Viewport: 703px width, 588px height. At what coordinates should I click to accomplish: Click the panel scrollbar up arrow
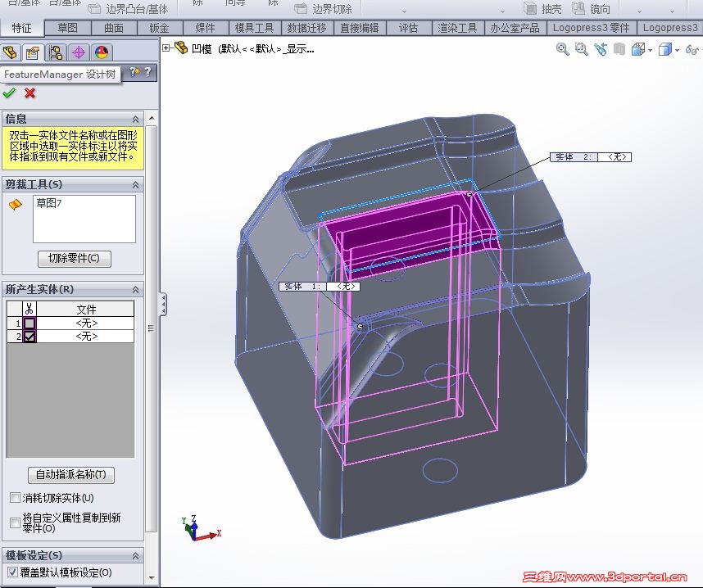pos(152,118)
